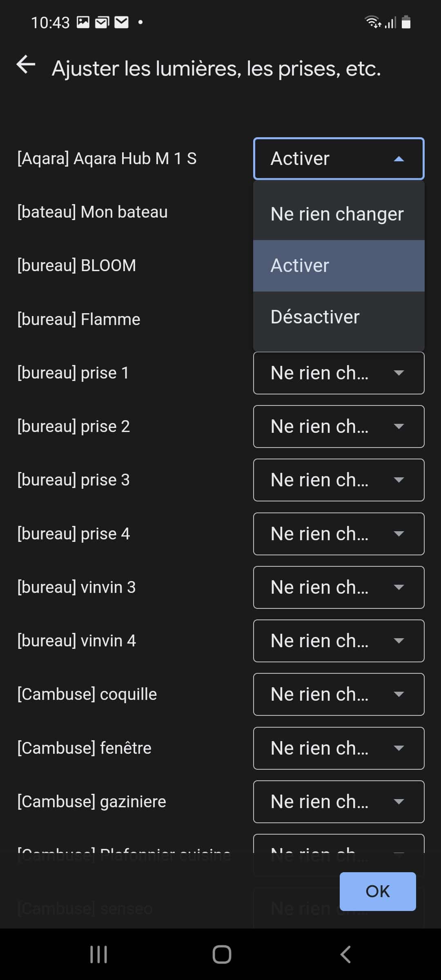Image resolution: width=441 pixels, height=980 pixels.
Task: Expand the [Cambuse] coquille dropdown
Action: pos(339,694)
